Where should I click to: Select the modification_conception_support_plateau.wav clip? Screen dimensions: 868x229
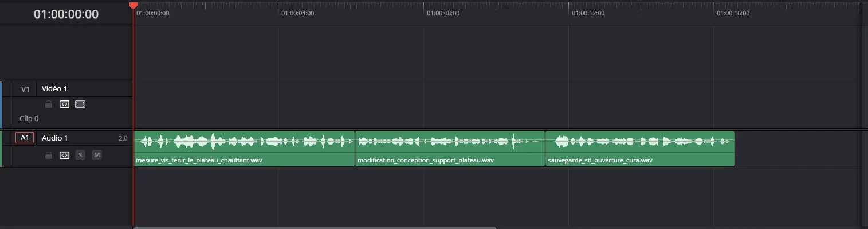click(x=450, y=149)
